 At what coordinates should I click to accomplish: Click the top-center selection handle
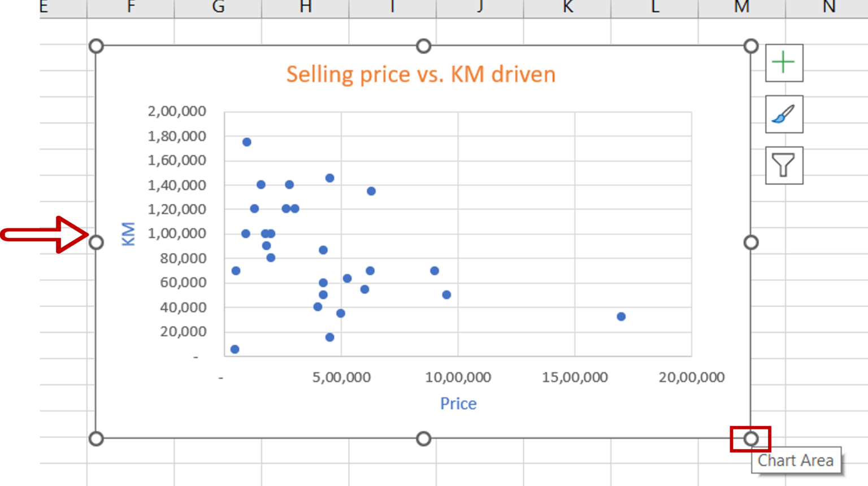click(x=423, y=47)
